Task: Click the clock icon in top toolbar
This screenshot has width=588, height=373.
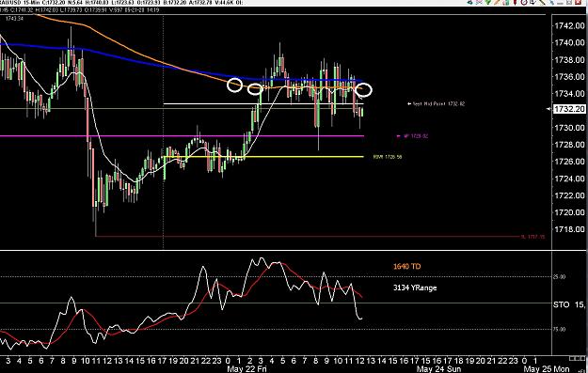Action: [x=524, y=2]
